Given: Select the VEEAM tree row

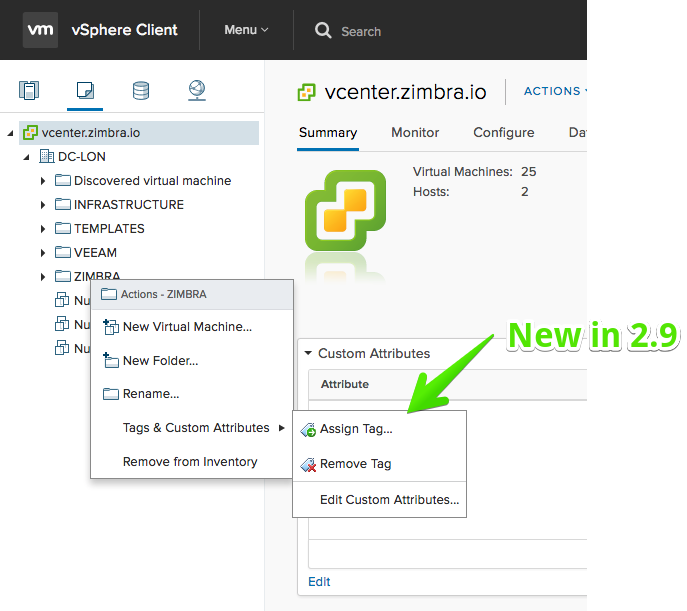Looking at the screenshot, I should (95, 253).
